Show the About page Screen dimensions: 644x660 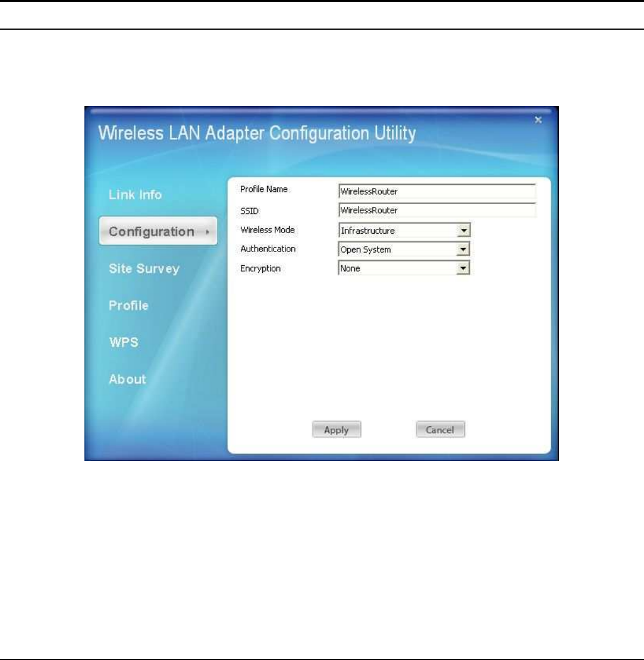point(127,379)
